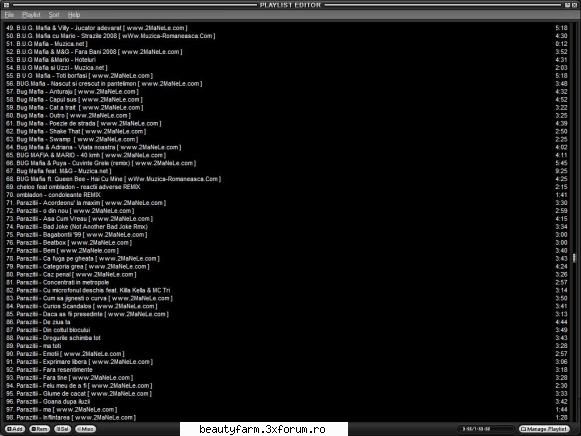Image resolution: width=581 pixels, height=436 pixels.
Task: Click the Rem button
Action: point(39,429)
